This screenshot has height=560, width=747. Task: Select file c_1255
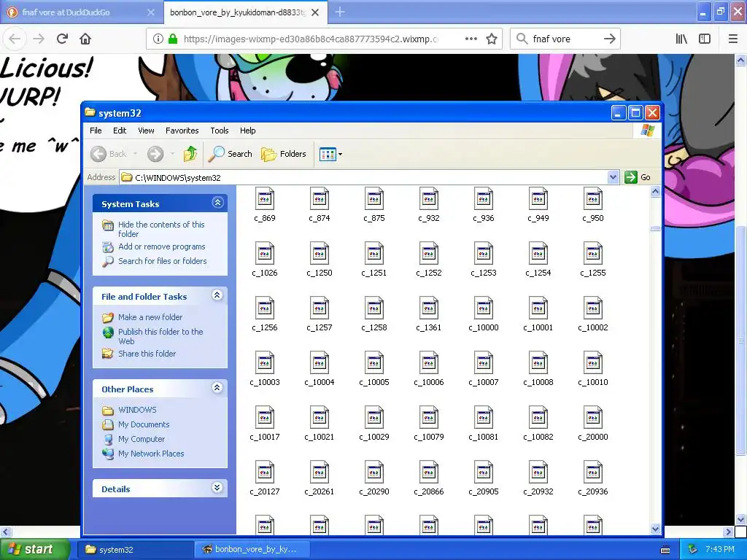[593, 260]
